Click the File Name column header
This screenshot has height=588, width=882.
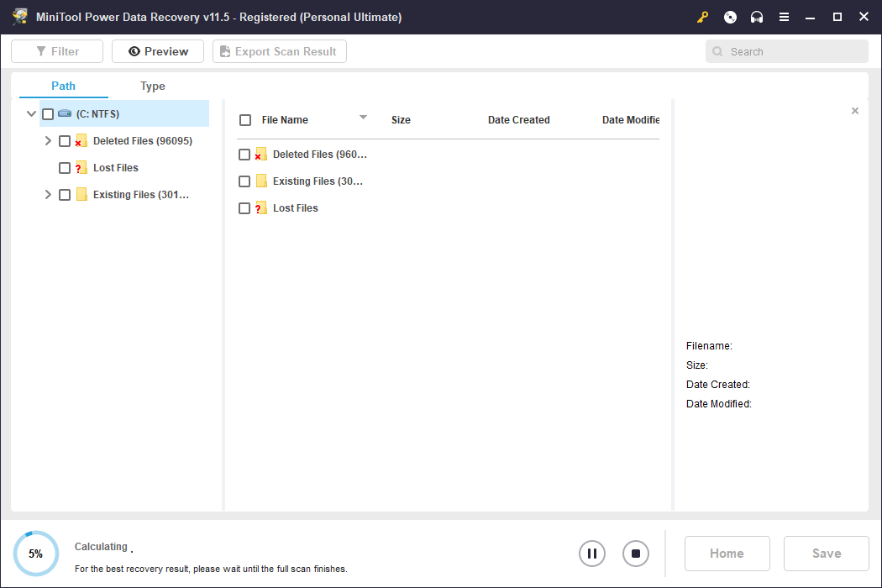(x=285, y=120)
